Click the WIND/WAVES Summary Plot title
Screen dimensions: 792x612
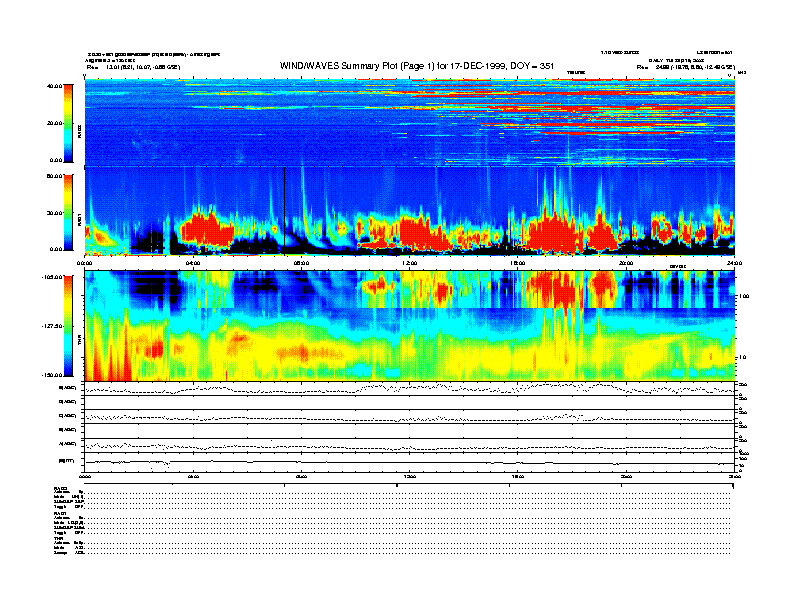click(417, 66)
